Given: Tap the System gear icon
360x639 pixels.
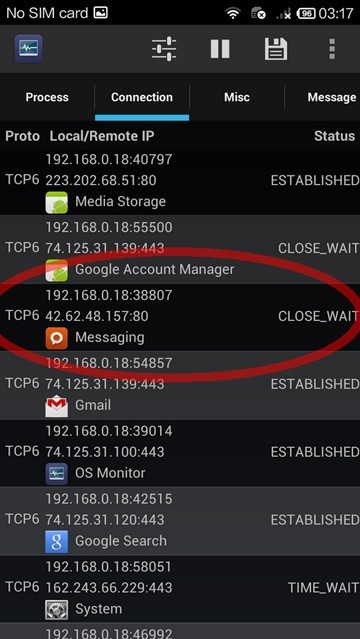Looking at the screenshot, I should [x=57, y=610].
